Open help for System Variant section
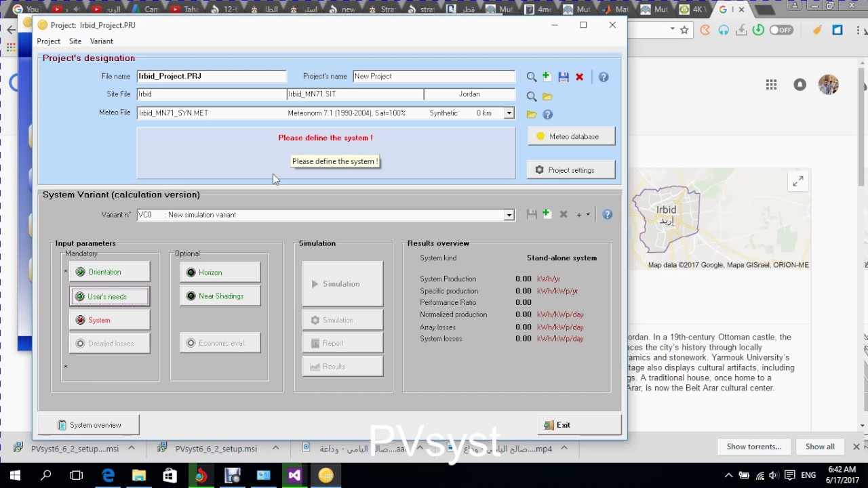Viewport: 868px width, 488px height. pos(608,214)
